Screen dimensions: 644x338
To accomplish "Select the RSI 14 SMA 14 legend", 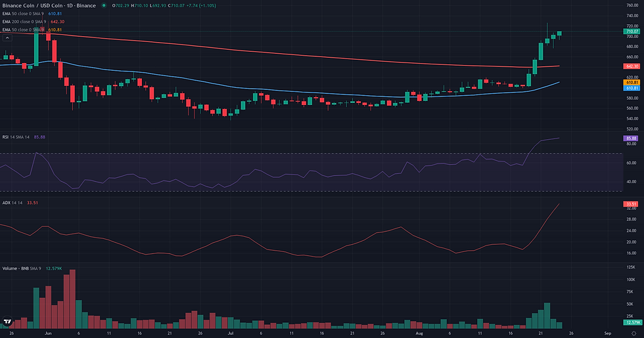I will [24, 137].
